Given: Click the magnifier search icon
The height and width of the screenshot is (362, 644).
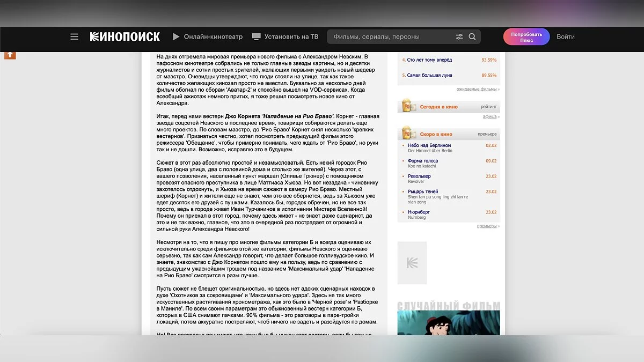Looking at the screenshot, I should click(472, 36).
